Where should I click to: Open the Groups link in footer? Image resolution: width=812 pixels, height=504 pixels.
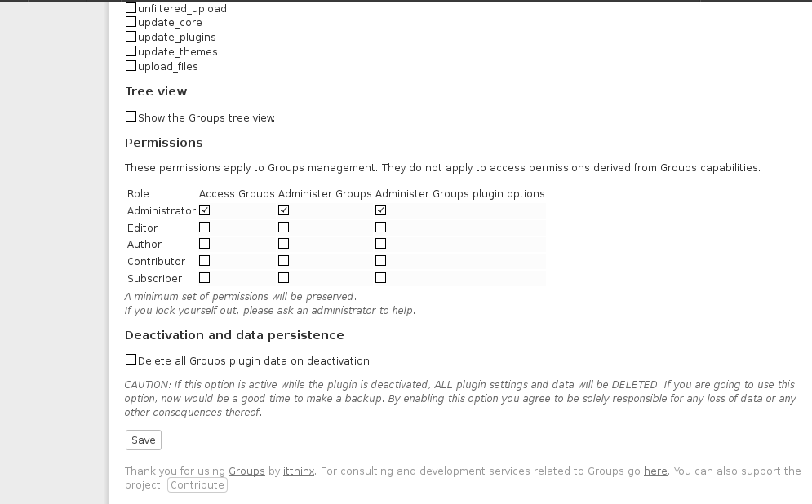click(x=246, y=471)
